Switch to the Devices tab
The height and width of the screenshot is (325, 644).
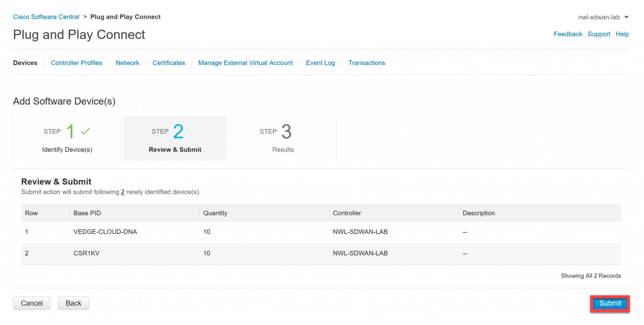tap(25, 63)
